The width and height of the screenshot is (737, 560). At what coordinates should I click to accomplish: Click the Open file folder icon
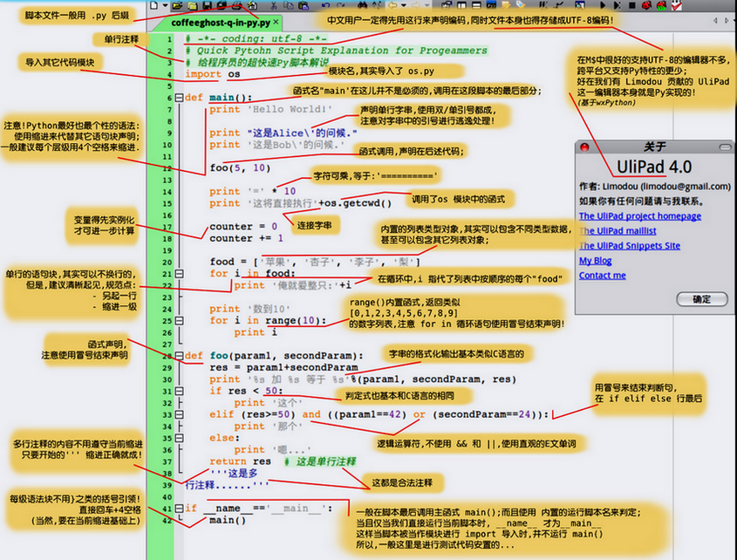[x=179, y=5]
